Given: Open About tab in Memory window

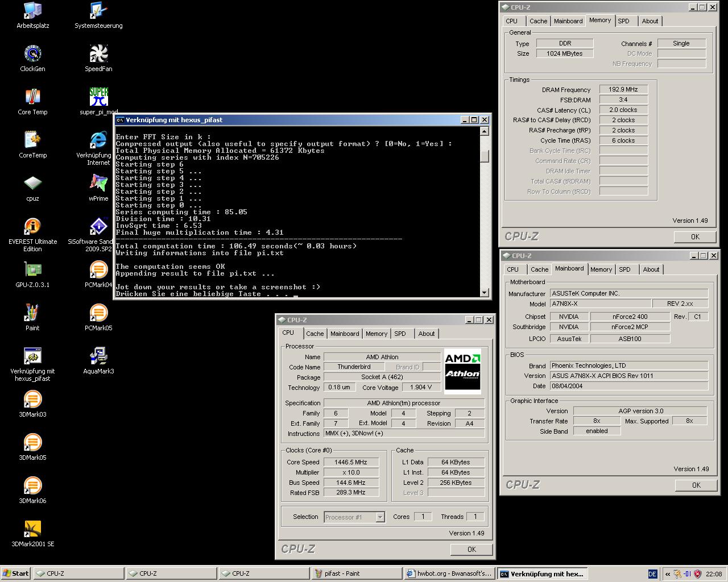Looking at the screenshot, I should (x=650, y=21).
